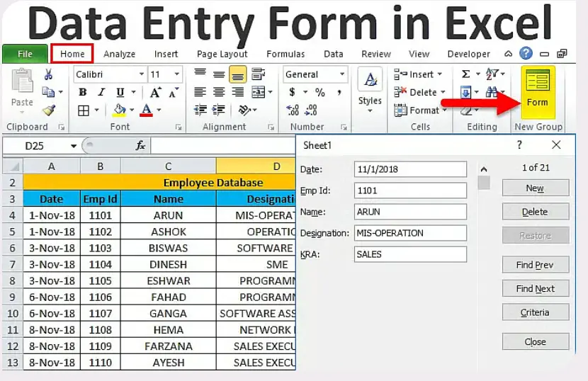
Task: Select the Format Painter brush
Action: (x=49, y=110)
